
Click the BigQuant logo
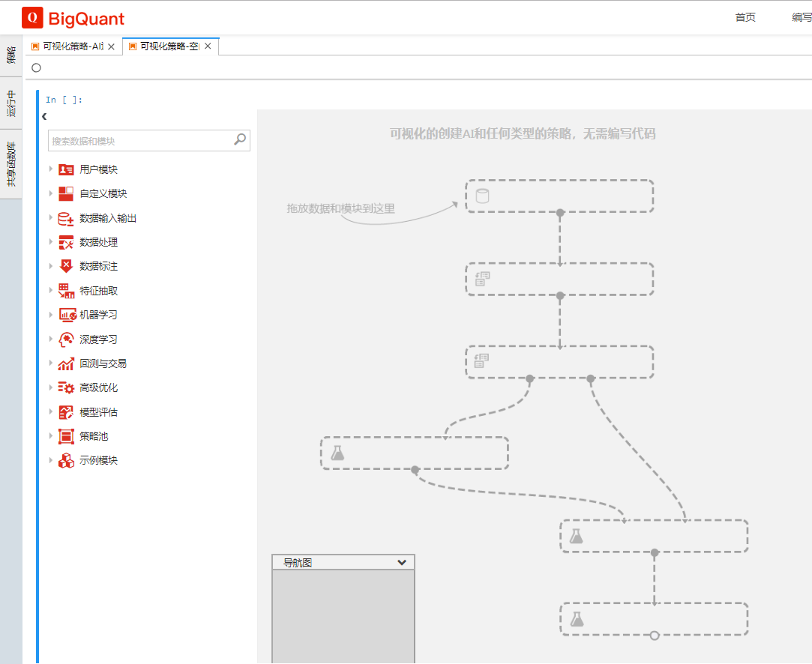pyautogui.click(x=73, y=18)
